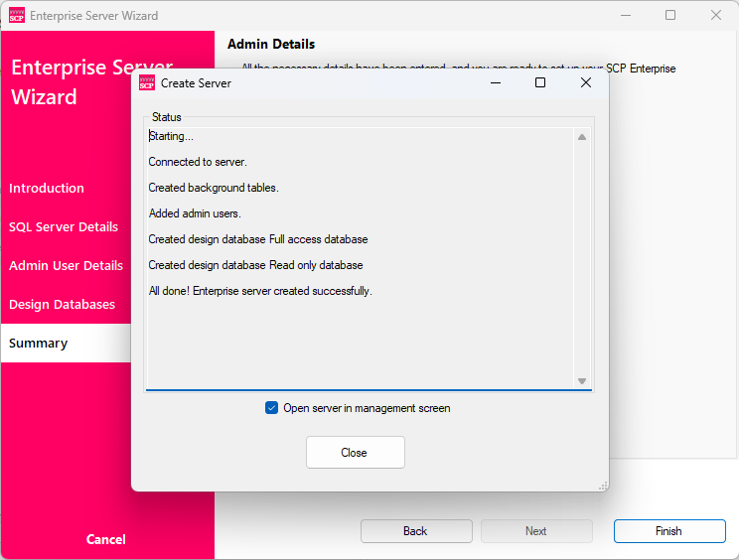Go to the Introduction step

tap(46, 188)
